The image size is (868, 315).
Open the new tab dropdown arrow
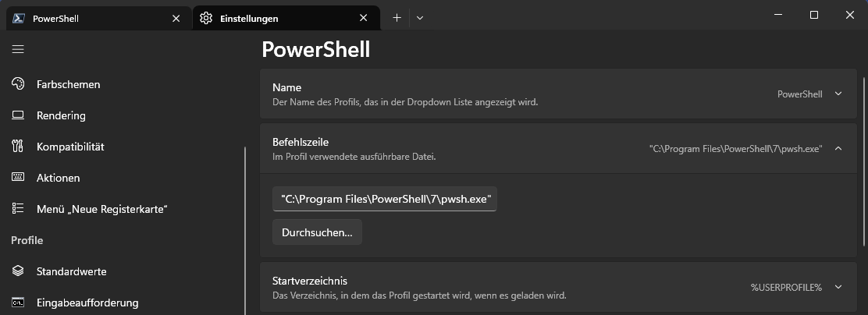pos(420,18)
